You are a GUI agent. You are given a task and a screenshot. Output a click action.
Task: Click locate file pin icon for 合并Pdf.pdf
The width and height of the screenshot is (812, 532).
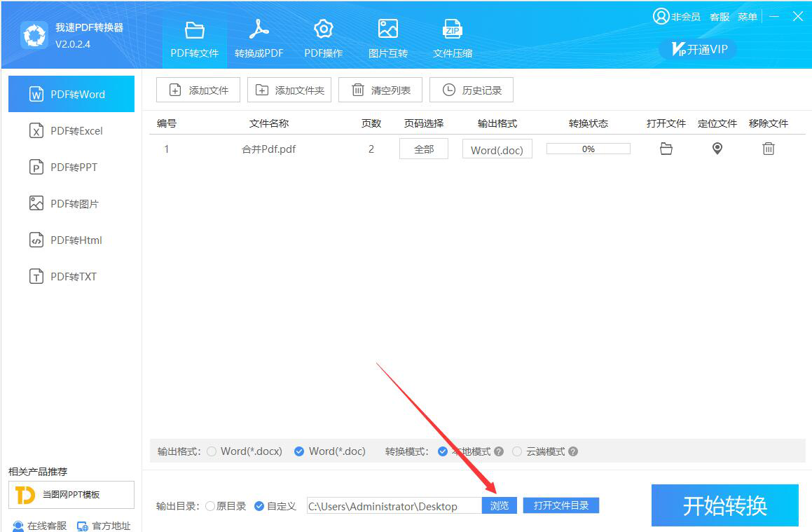tap(717, 149)
